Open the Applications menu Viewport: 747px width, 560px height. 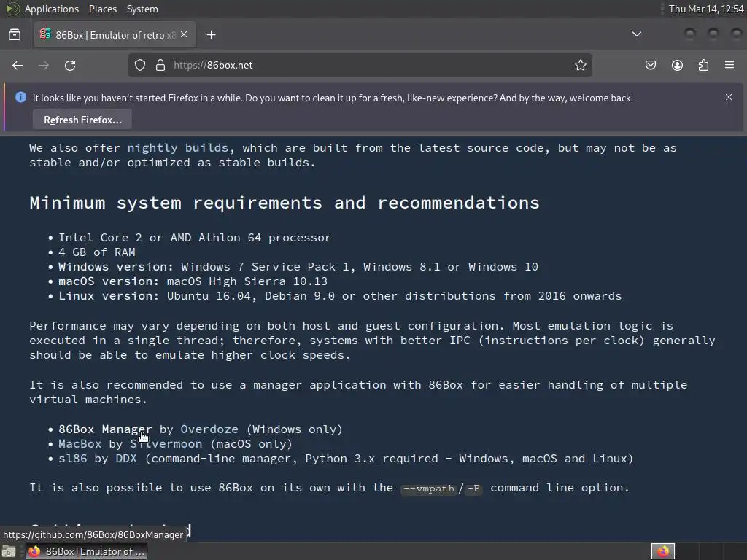point(52,9)
